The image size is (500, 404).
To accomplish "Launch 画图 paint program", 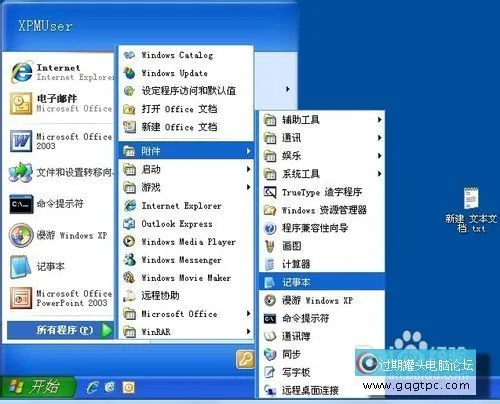I will tap(322, 246).
